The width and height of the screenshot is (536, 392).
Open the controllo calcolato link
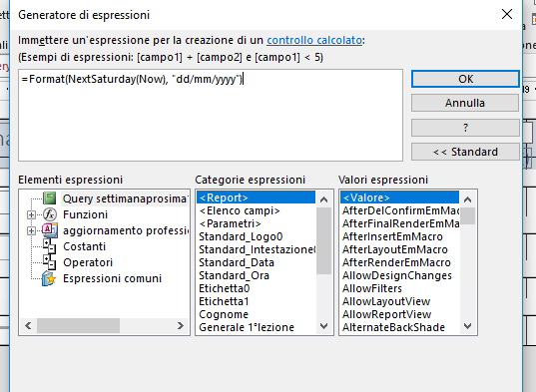point(314,40)
